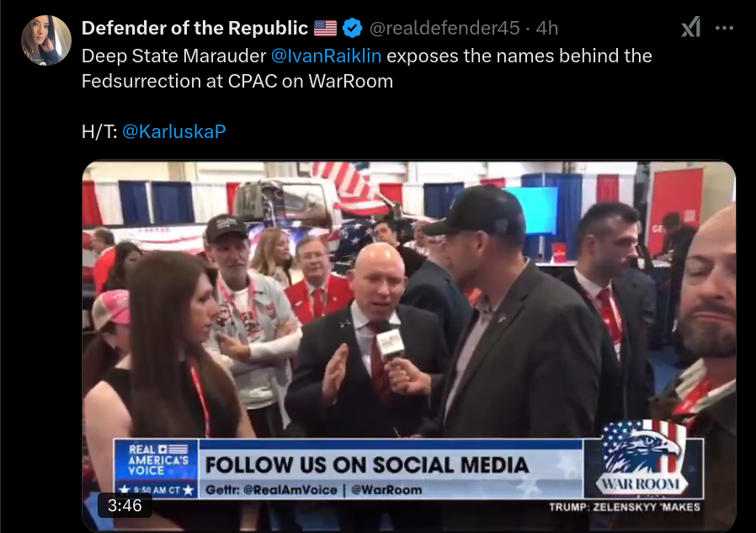Click the blue verified checkmark badge
This screenshot has width=756, height=533.
click(352, 28)
